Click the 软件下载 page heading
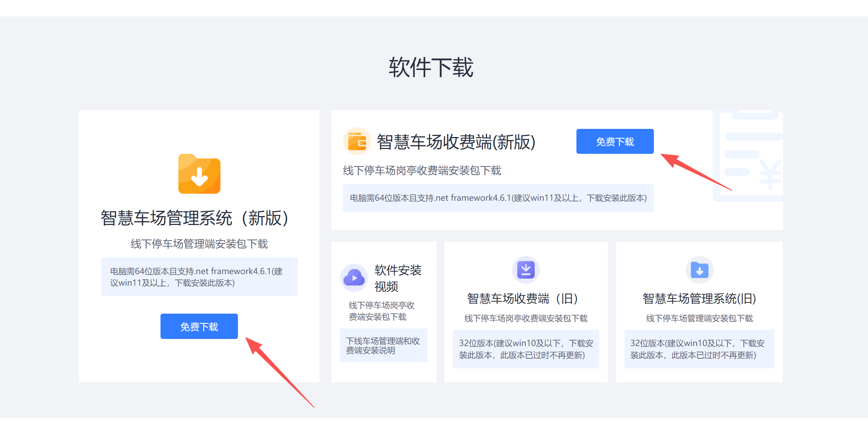Screen dimensions: 868x425 [x=431, y=67]
